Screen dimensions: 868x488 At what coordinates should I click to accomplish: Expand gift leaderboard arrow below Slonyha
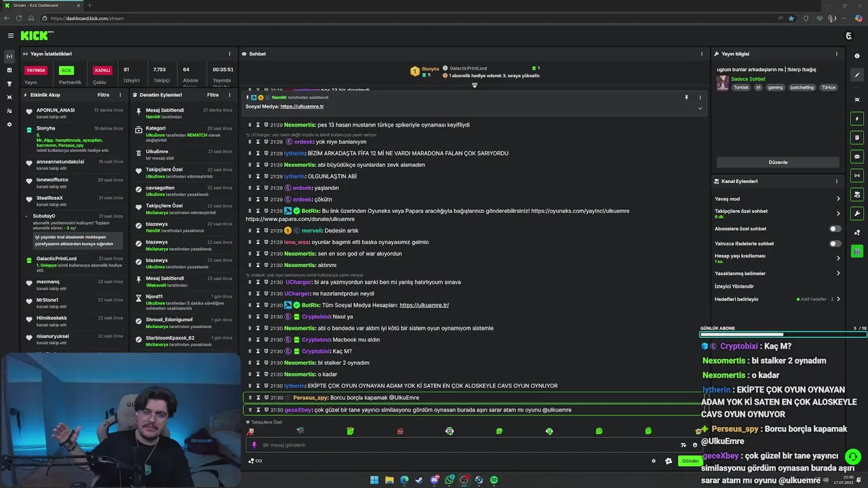tap(474, 85)
